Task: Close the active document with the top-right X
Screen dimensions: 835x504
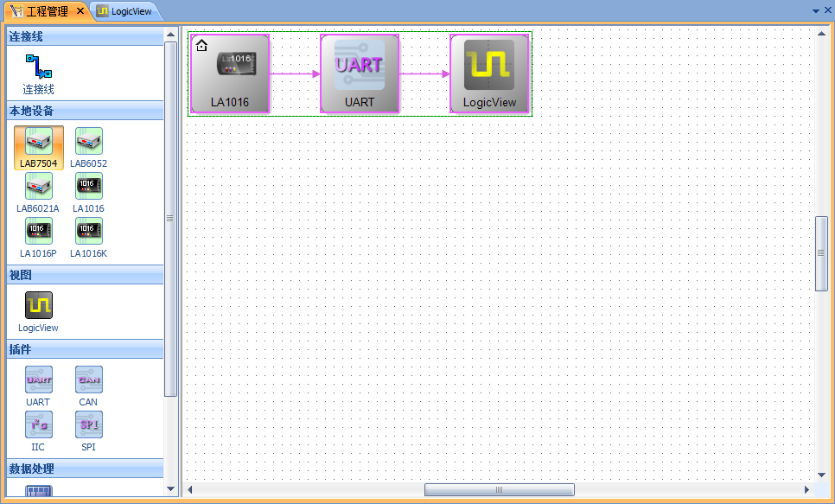Action: point(828,10)
